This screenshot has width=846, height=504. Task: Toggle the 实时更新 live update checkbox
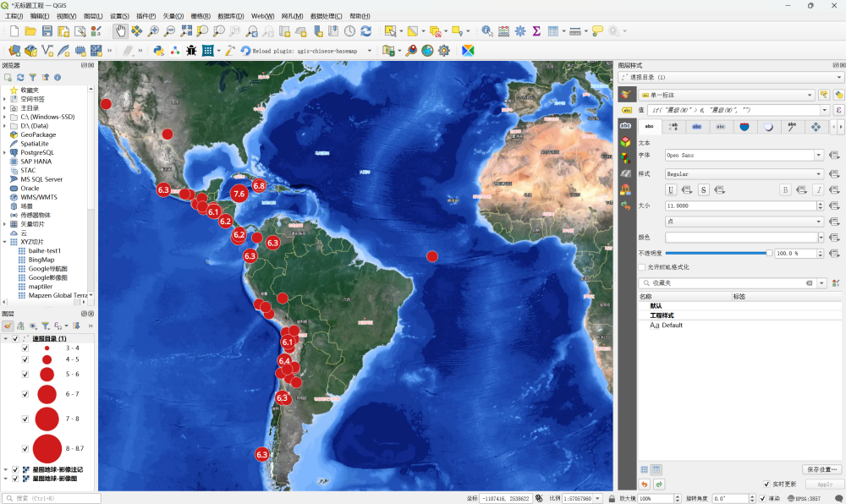766,484
